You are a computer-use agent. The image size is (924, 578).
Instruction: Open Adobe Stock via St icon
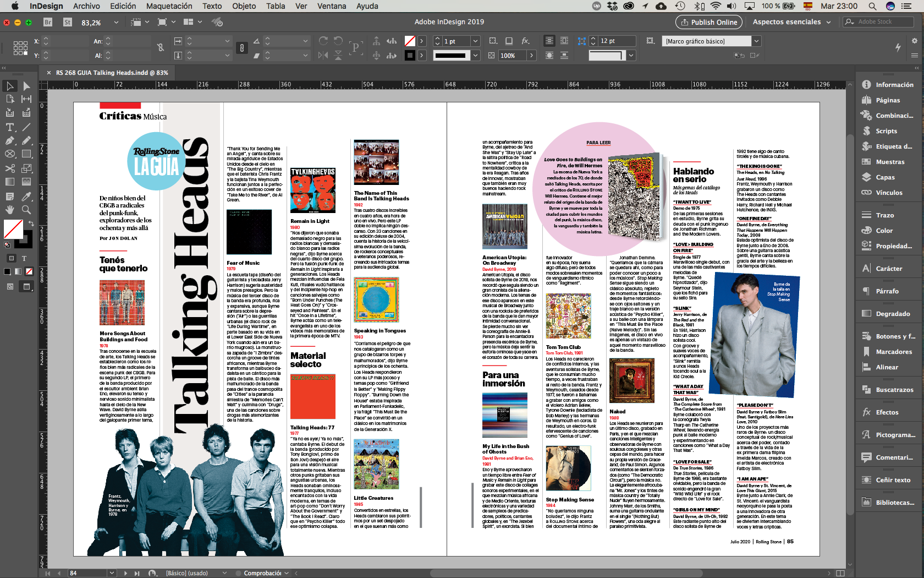click(68, 23)
